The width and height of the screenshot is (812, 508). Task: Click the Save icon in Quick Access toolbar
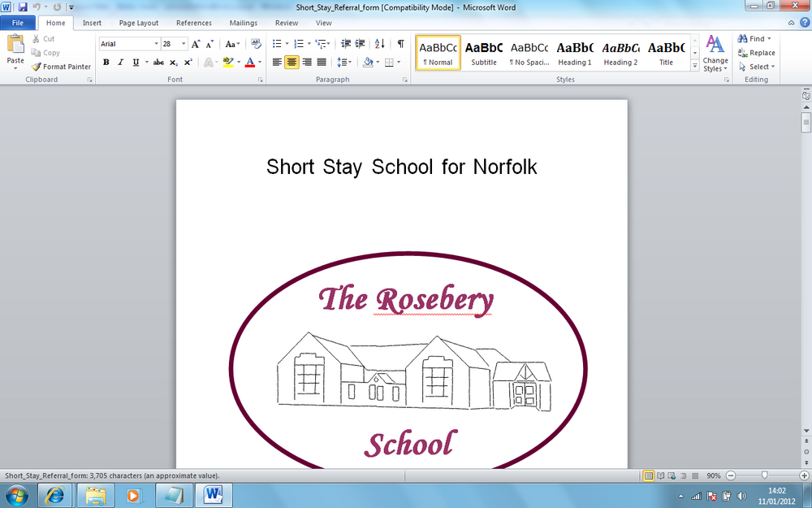(x=22, y=7)
